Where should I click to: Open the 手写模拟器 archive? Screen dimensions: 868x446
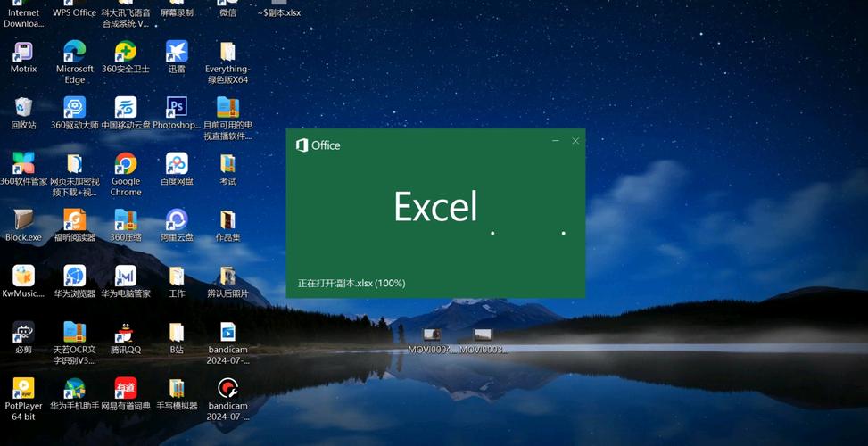(x=177, y=394)
